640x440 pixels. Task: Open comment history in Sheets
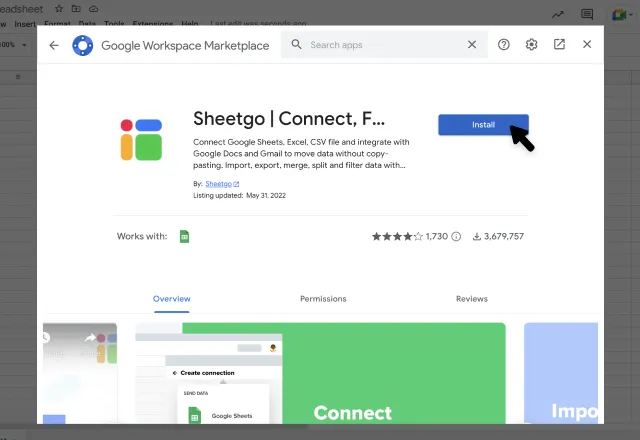(x=587, y=14)
